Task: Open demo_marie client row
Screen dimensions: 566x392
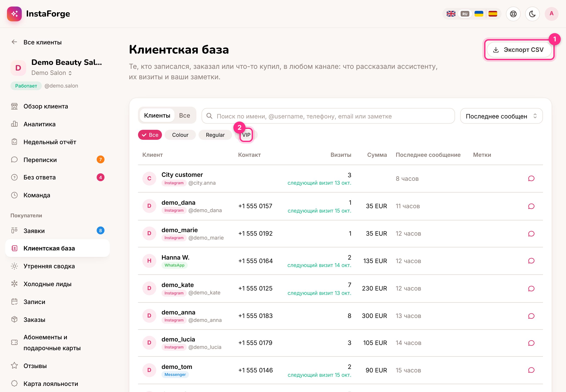Action: pyautogui.click(x=340, y=234)
